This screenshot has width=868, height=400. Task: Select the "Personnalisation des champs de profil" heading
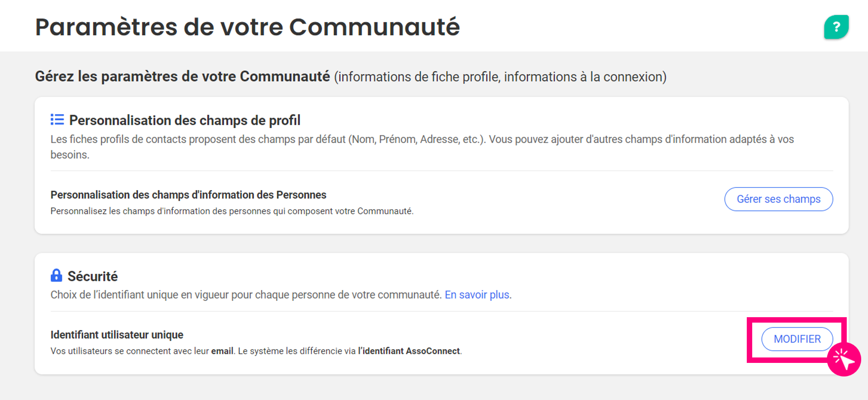tap(185, 120)
